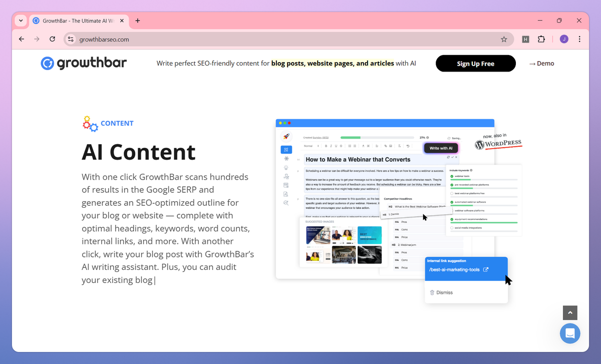601x364 pixels.
Task: Minimize the browser window
Action: pyautogui.click(x=540, y=21)
